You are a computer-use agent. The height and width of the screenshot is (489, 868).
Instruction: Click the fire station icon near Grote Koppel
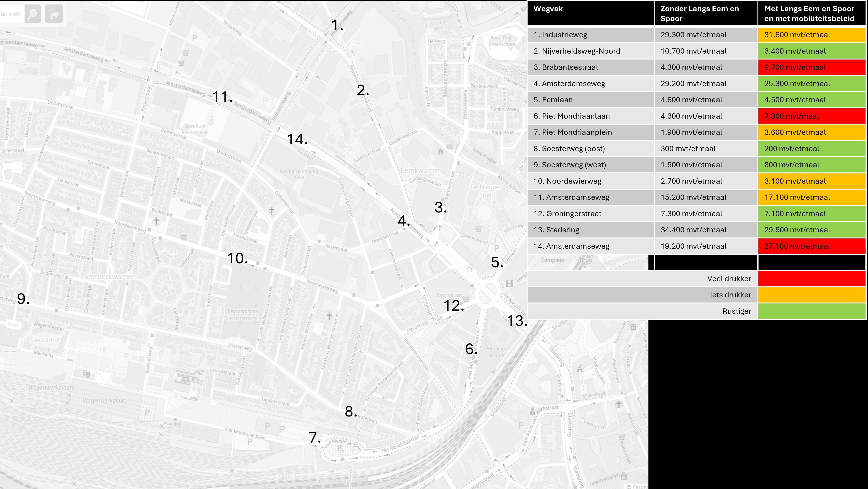coord(441,152)
